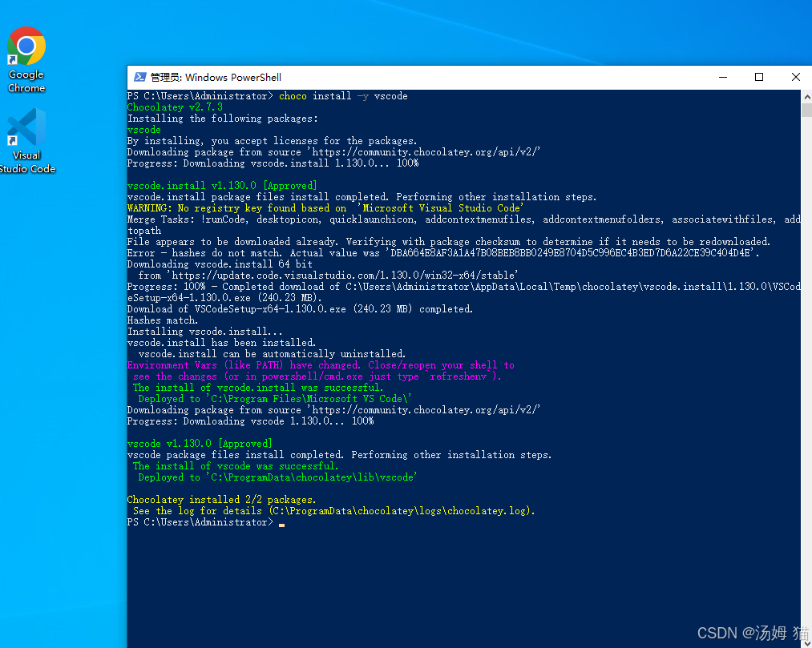Screen dimensions: 812x648
Task: Click the 'Hashes match.' line
Action: pyautogui.click(x=163, y=320)
